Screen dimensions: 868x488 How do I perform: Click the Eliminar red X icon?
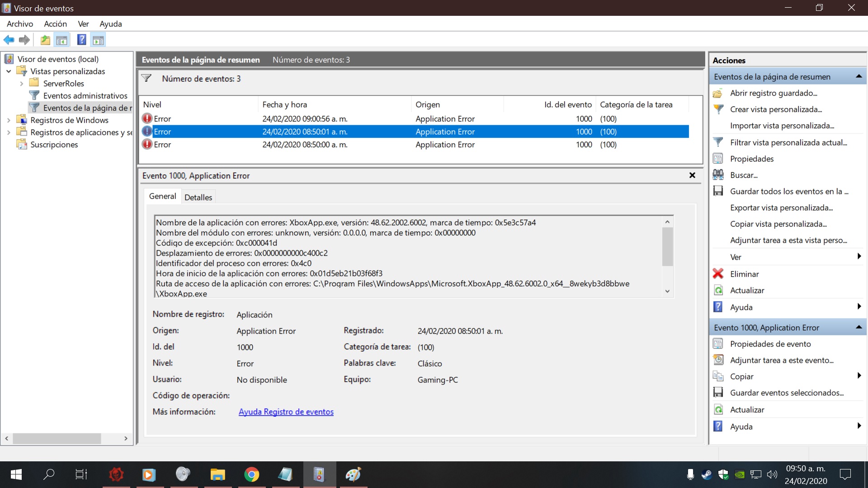coord(718,274)
